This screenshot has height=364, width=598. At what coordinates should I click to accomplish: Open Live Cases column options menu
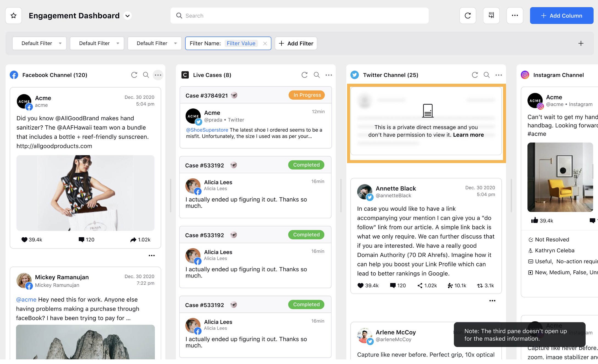point(329,75)
